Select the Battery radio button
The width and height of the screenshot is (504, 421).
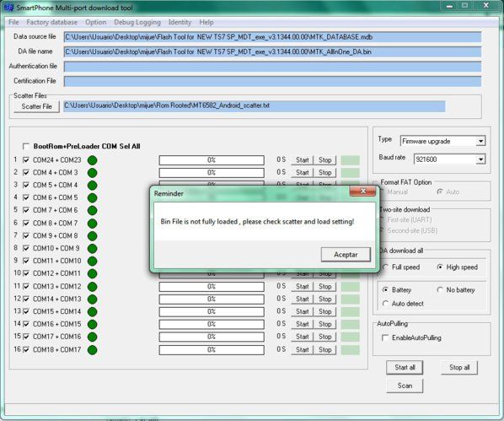(385, 290)
